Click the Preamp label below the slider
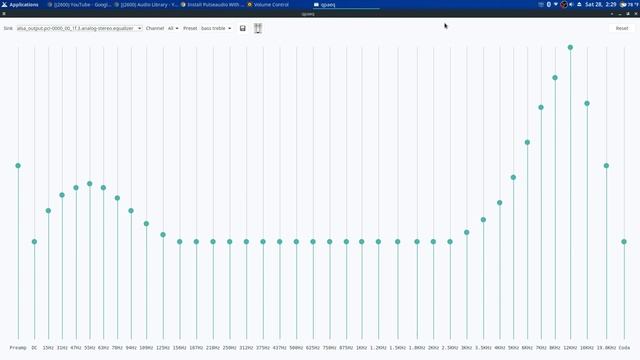 pyautogui.click(x=18, y=348)
